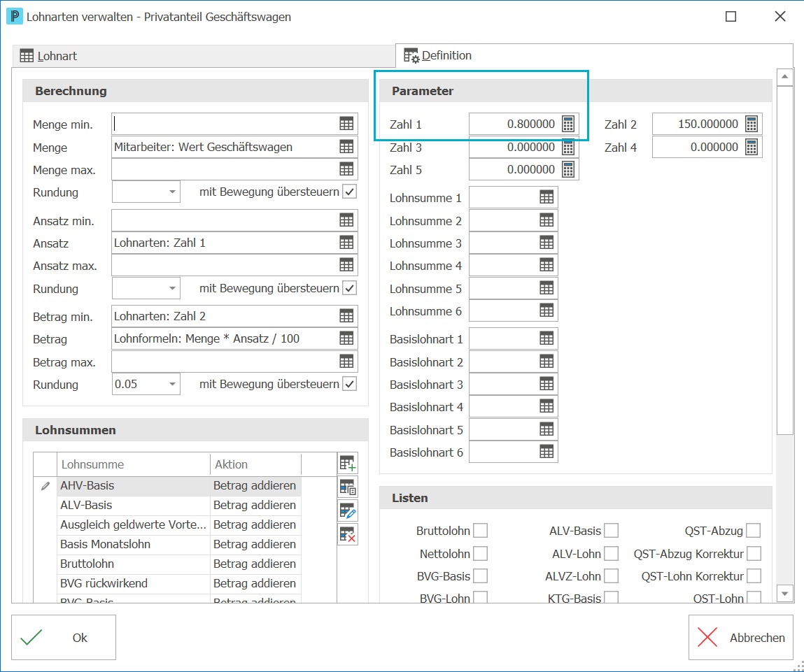Click the scroll up arrow of the Definition panel

click(x=784, y=77)
